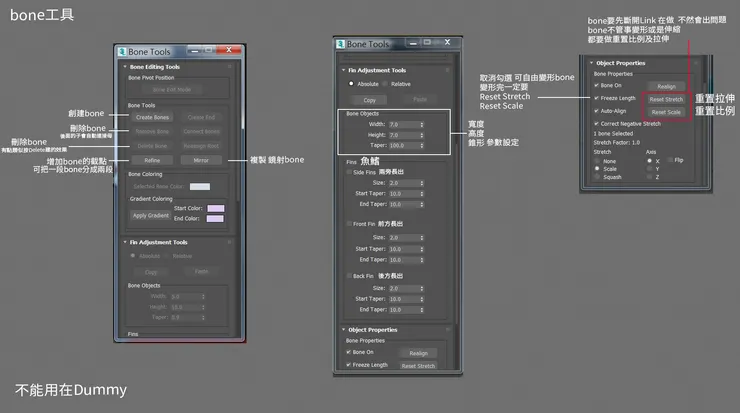The height and width of the screenshot is (413, 740).
Task: Click the Paste button next to enabled Copy
Action: click(420, 100)
